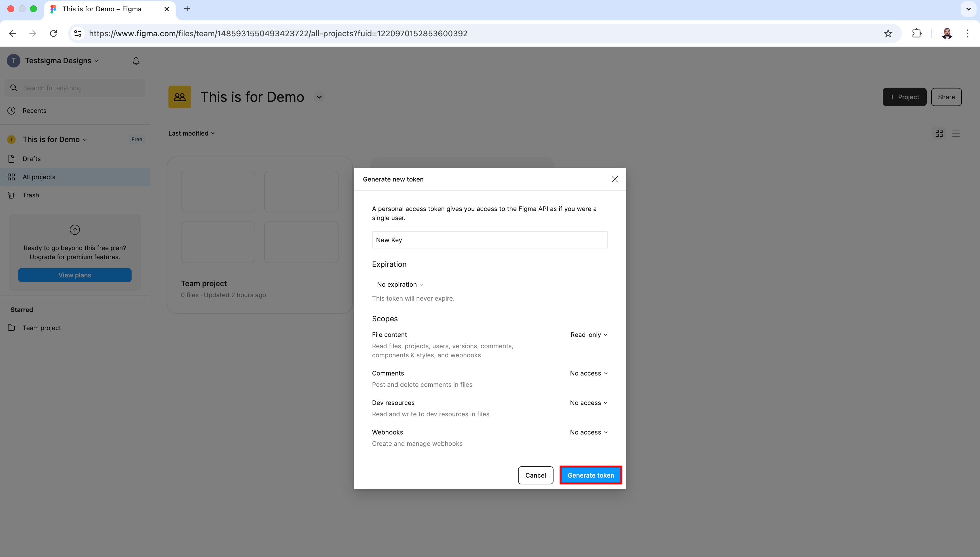Open Drafts in sidebar
This screenshot has height=557, width=980.
click(31, 159)
